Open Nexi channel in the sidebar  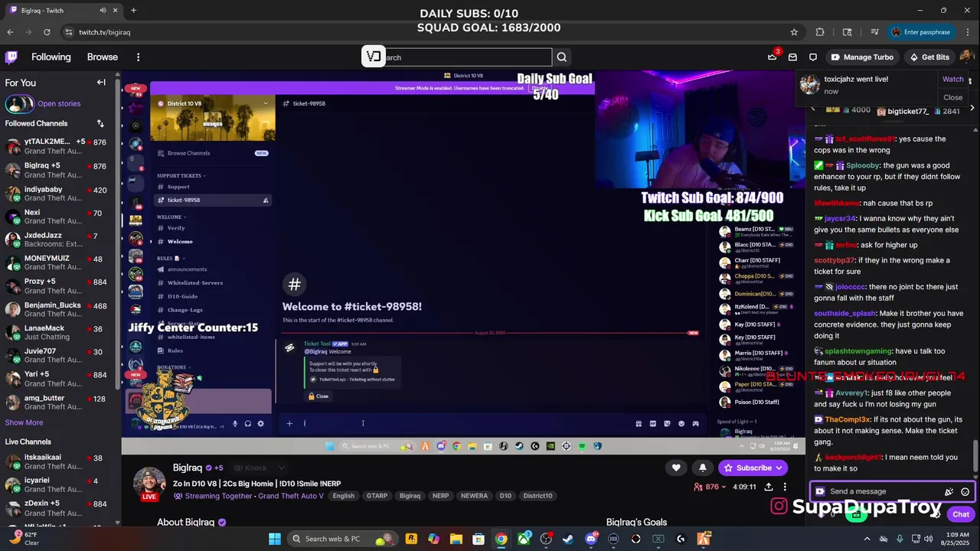(60, 217)
